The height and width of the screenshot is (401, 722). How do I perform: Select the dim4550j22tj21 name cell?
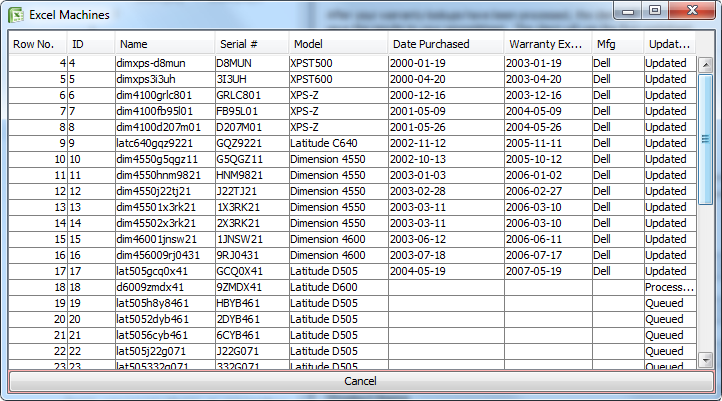point(165,191)
